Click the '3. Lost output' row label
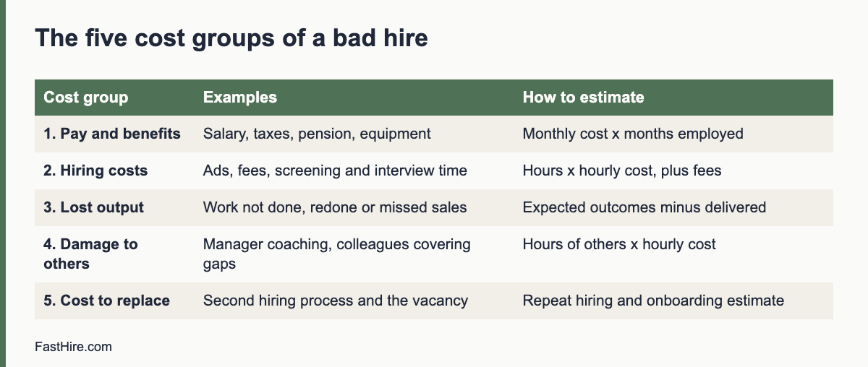868x367 pixels. 94,207
